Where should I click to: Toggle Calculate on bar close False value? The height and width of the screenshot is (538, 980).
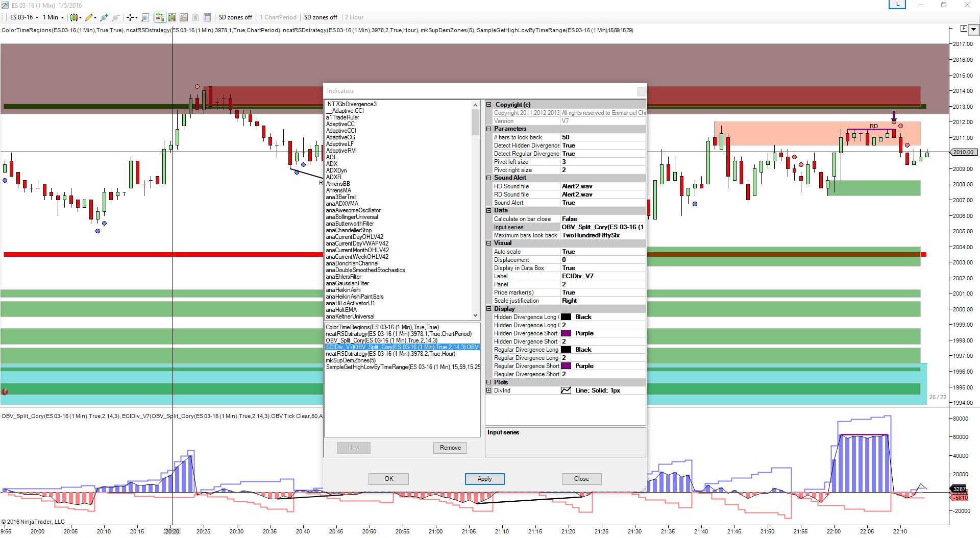[603, 219]
